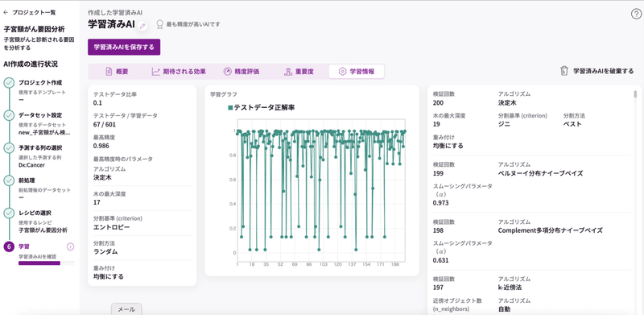Click the Dx:Cancer predicted column name
Image resolution: width=644 pixels, height=315 pixels.
(31, 165)
